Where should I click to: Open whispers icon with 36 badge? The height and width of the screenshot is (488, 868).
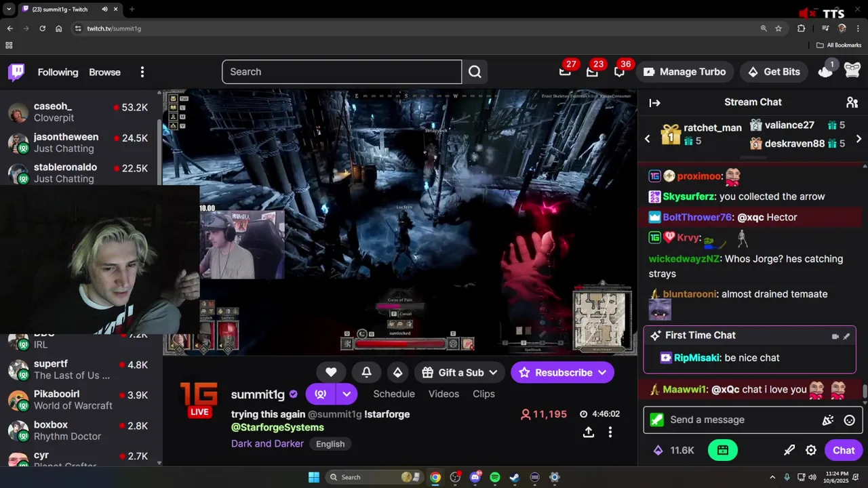click(619, 72)
